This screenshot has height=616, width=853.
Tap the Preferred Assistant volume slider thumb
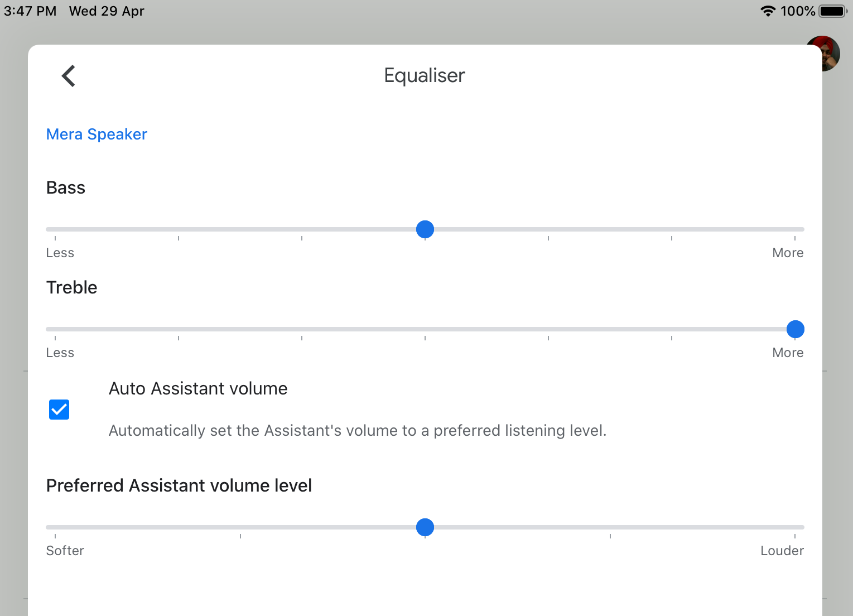click(425, 527)
